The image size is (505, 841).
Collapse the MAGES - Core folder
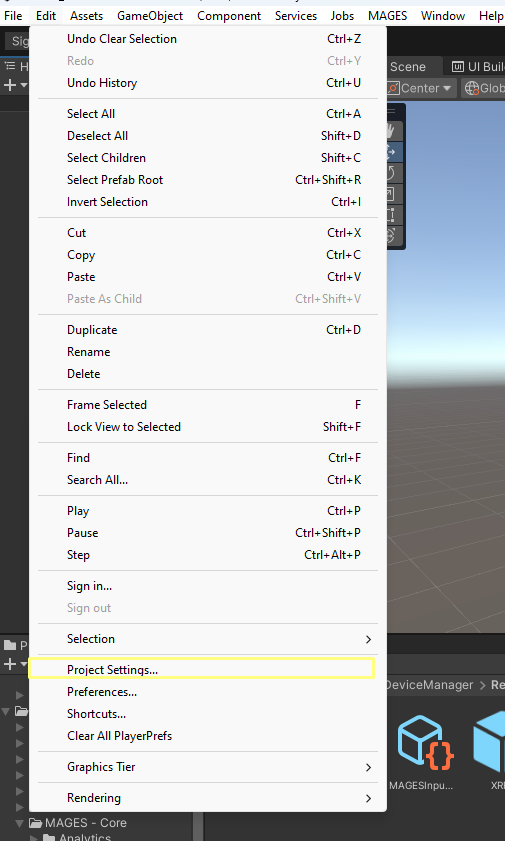point(20,823)
